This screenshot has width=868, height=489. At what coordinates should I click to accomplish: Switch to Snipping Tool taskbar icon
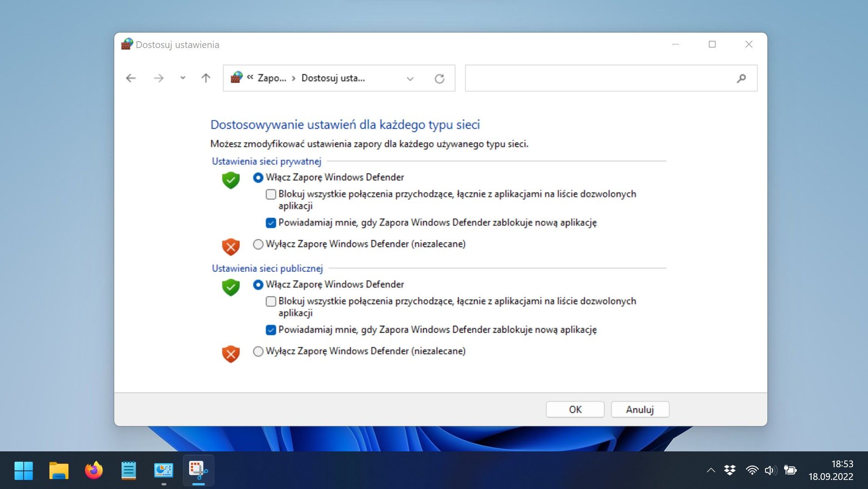(x=198, y=470)
